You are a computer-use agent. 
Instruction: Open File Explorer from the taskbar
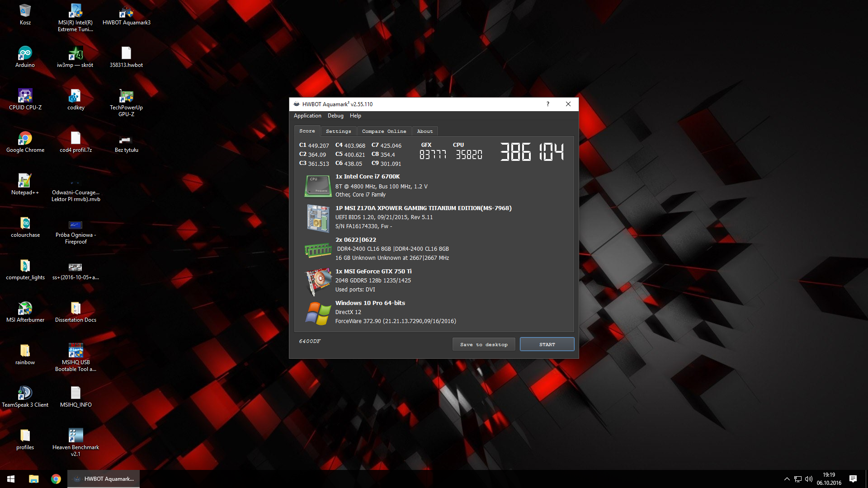tap(33, 479)
